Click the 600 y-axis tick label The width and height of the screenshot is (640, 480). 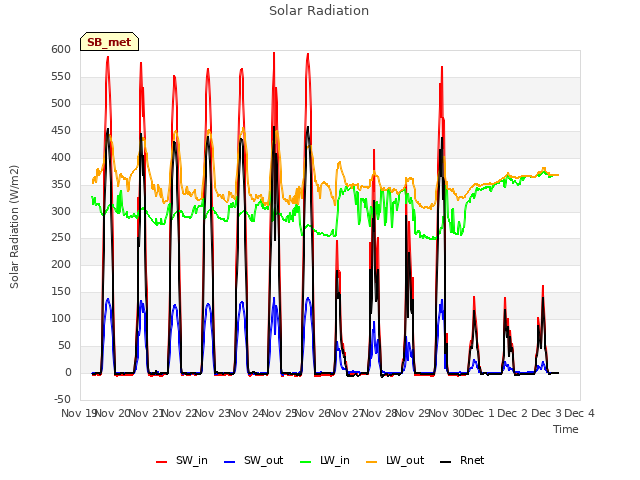click(61, 49)
